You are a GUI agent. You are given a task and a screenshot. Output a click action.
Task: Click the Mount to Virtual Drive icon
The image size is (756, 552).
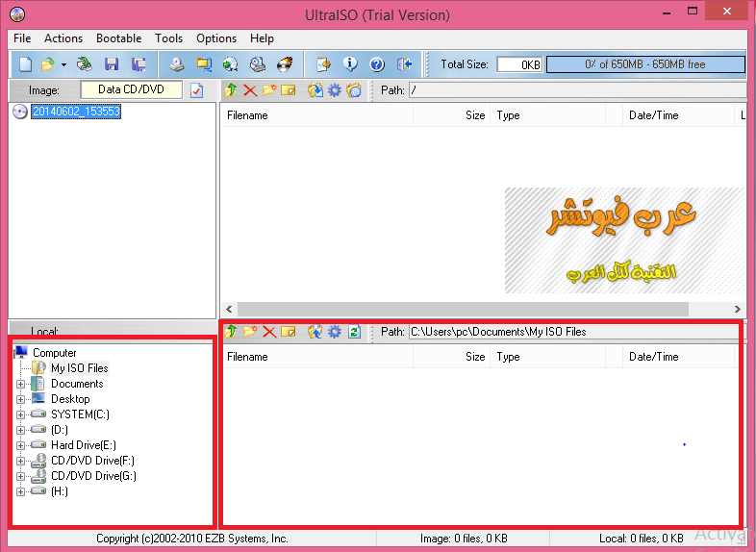258,64
